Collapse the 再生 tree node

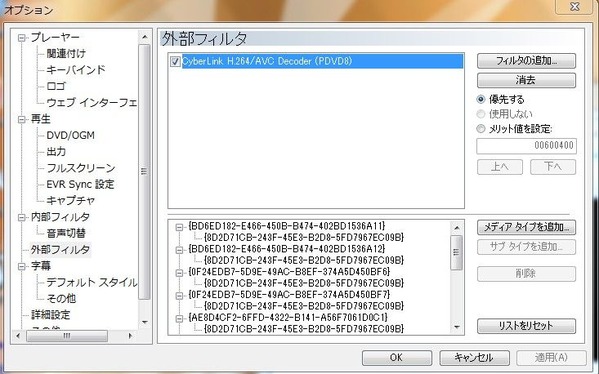(x=22, y=120)
